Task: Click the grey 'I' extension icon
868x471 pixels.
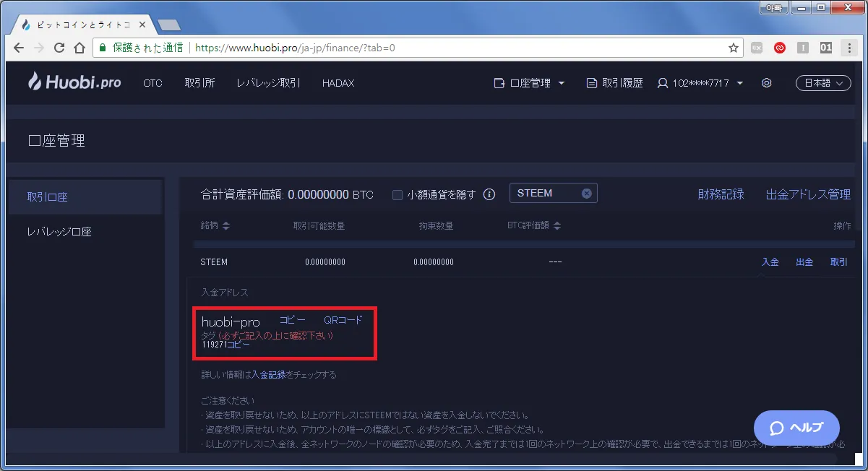Action: [803, 48]
